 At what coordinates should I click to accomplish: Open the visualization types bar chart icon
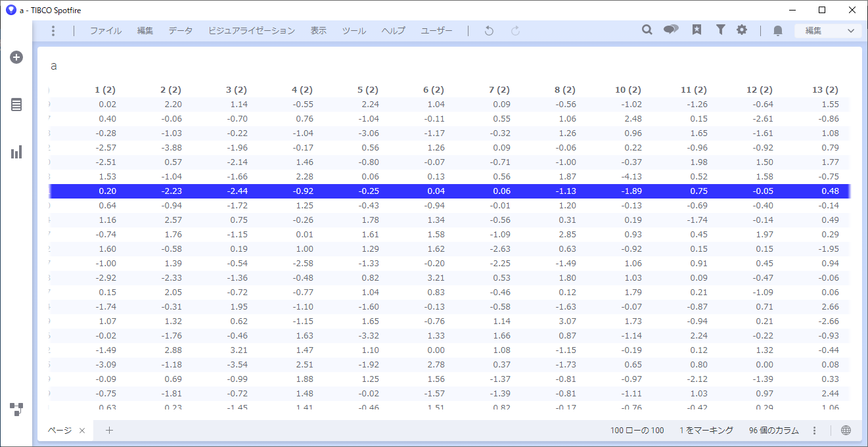[16, 152]
